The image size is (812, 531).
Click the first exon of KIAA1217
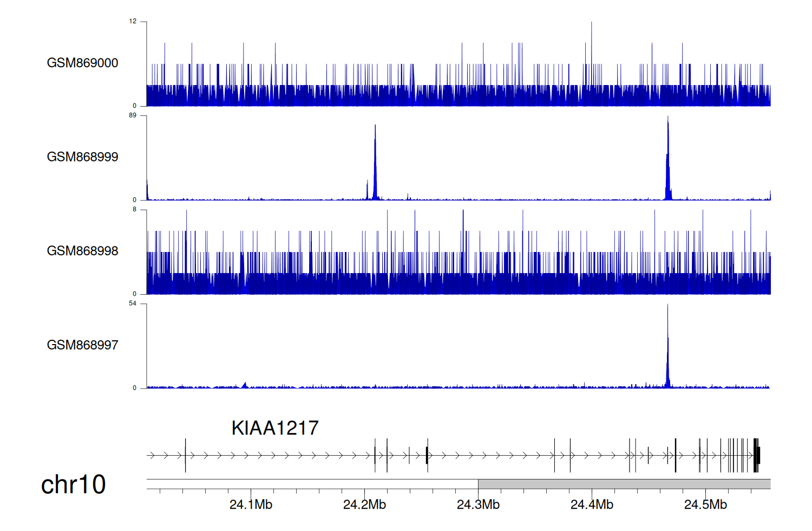(x=185, y=455)
